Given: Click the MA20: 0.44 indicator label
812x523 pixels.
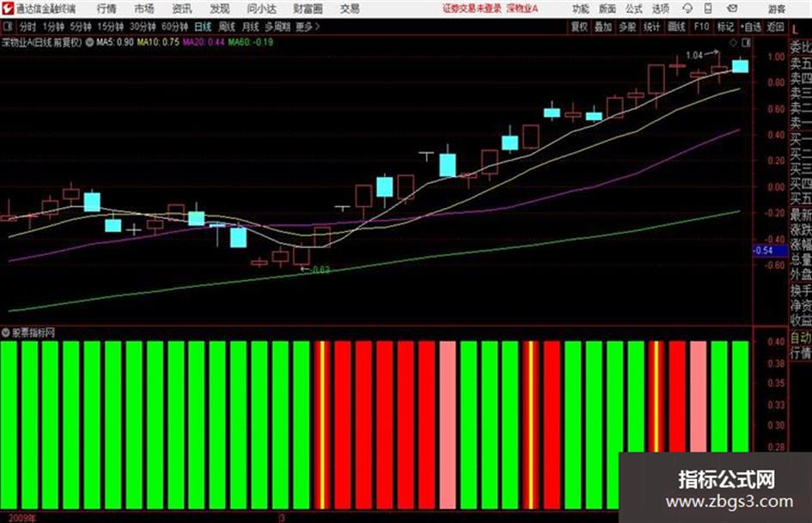Looking at the screenshot, I should point(204,42).
